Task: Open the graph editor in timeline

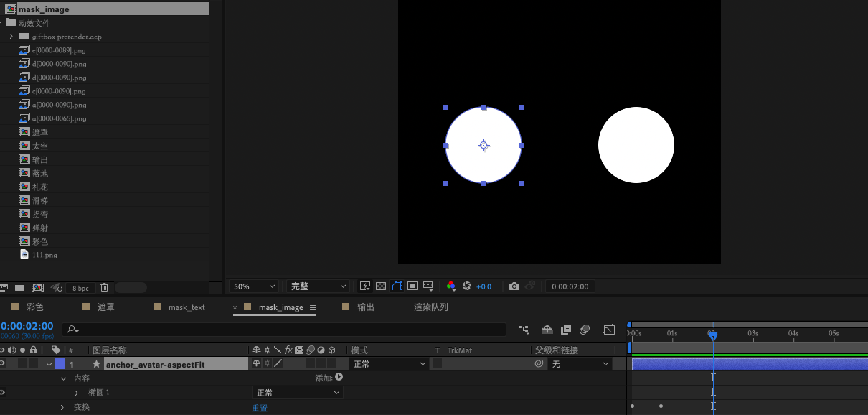Action: [609, 330]
